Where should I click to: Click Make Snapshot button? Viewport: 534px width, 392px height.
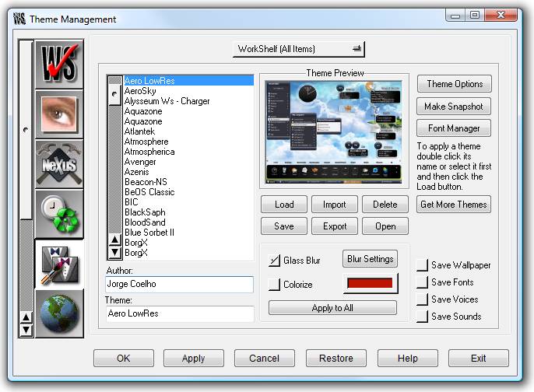[454, 107]
